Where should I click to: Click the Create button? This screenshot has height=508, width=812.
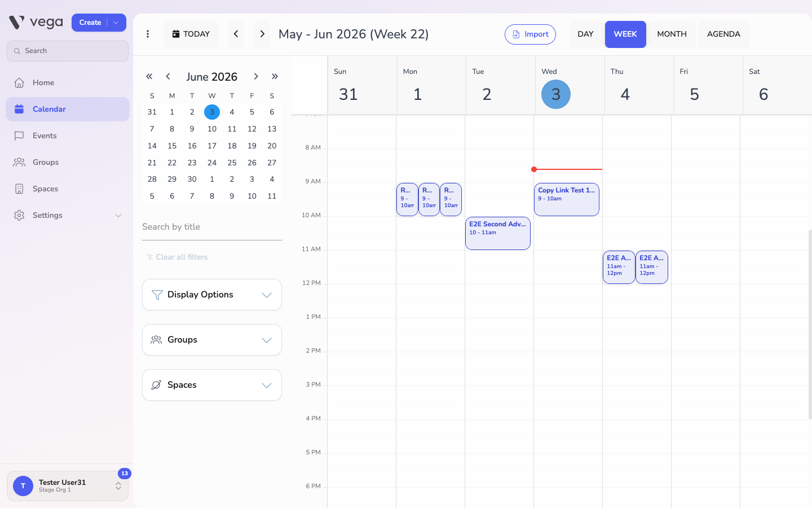tap(90, 23)
